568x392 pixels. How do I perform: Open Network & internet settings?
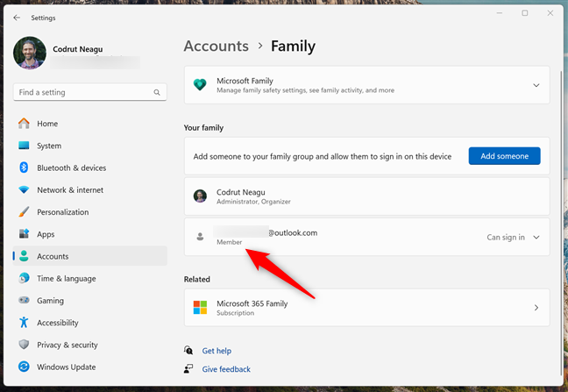point(89,189)
